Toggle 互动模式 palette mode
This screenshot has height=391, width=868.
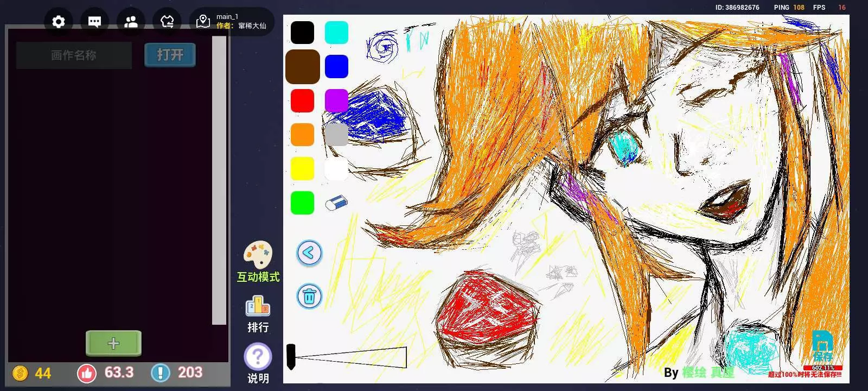click(258, 262)
